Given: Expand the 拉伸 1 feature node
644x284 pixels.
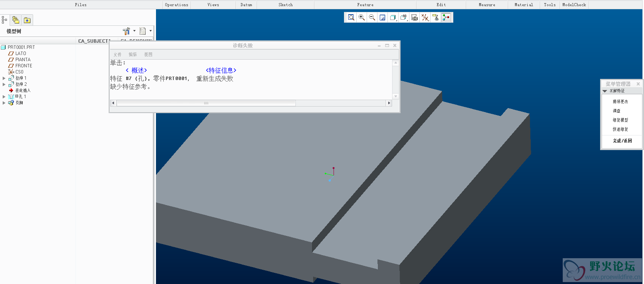Looking at the screenshot, I should coord(4,78).
